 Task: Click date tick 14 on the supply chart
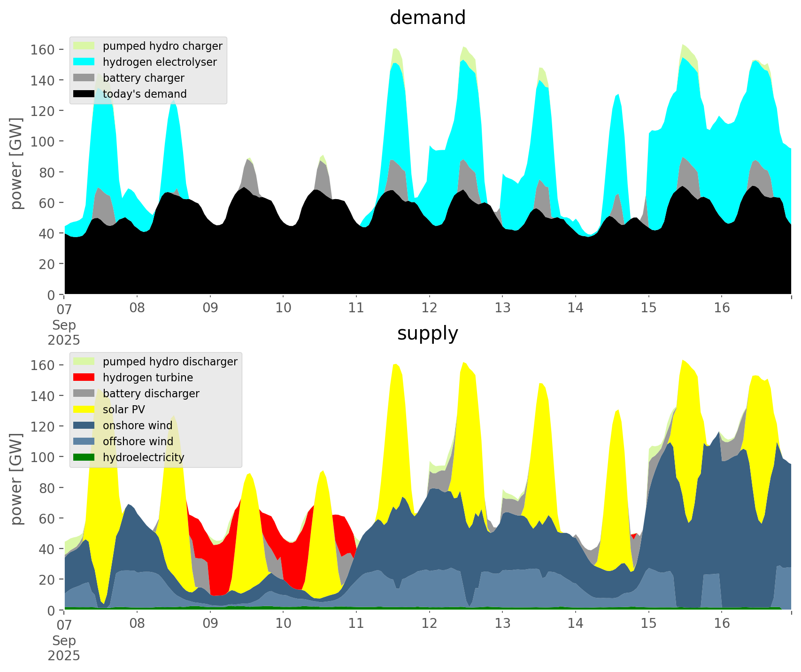click(x=575, y=624)
